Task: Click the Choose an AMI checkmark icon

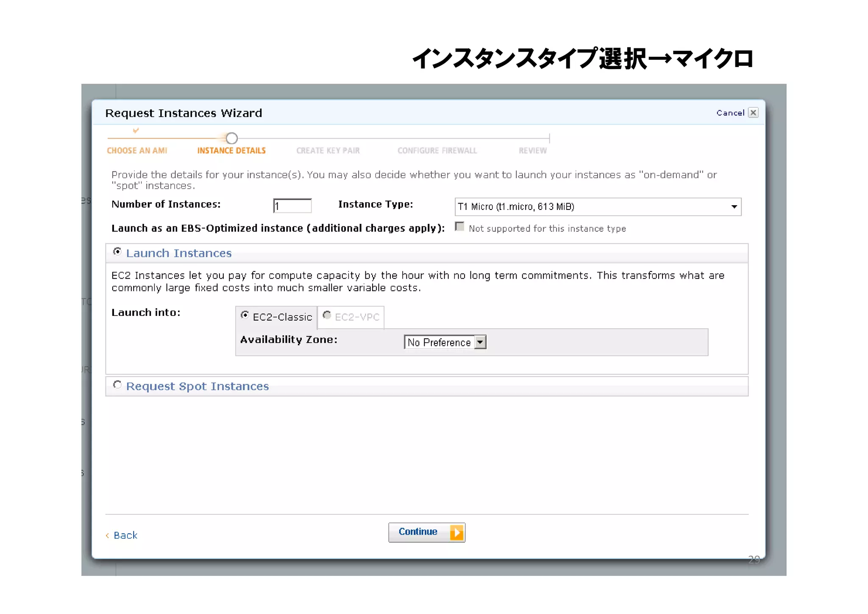Action: click(136, 131)
